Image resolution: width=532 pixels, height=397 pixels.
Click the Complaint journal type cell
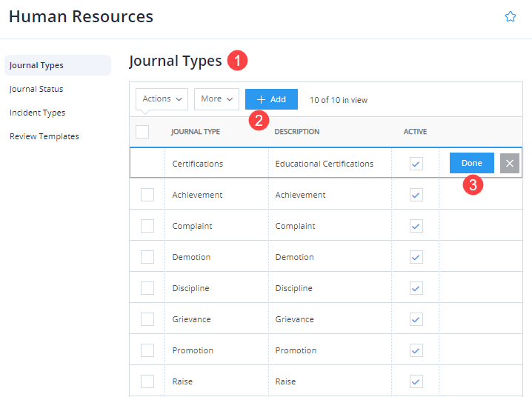coord(217,226)
